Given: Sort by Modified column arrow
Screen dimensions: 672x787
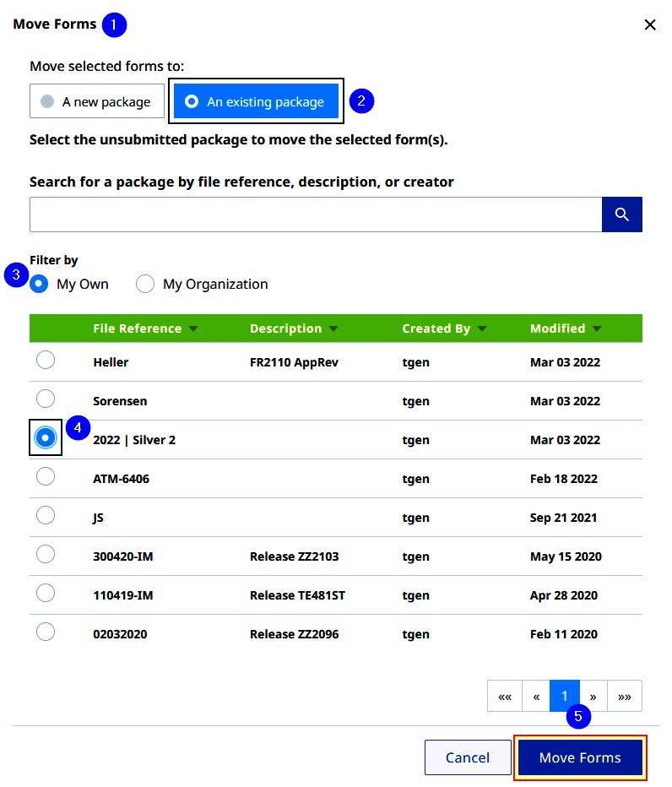Looking at the screenshot, I should click(597, 328).
